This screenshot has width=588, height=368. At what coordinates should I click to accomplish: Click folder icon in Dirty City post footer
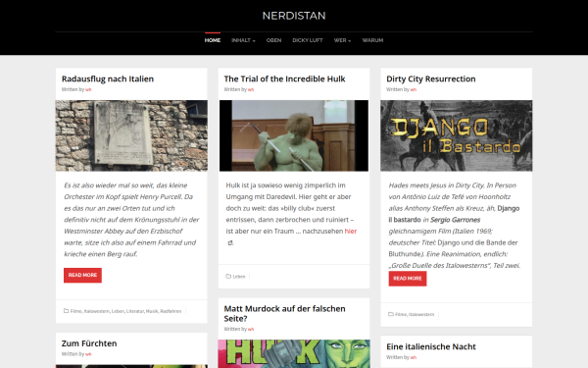point(391,314)
